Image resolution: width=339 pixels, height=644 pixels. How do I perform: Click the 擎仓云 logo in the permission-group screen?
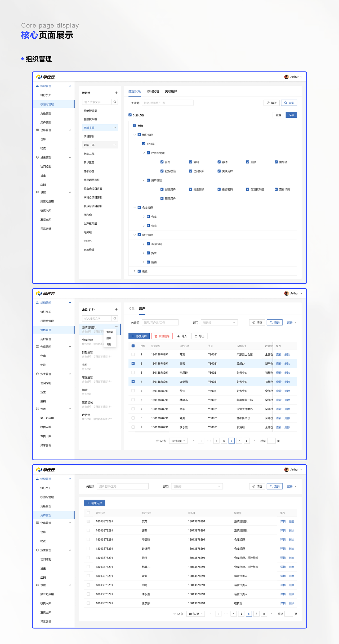tap(45, 77)
